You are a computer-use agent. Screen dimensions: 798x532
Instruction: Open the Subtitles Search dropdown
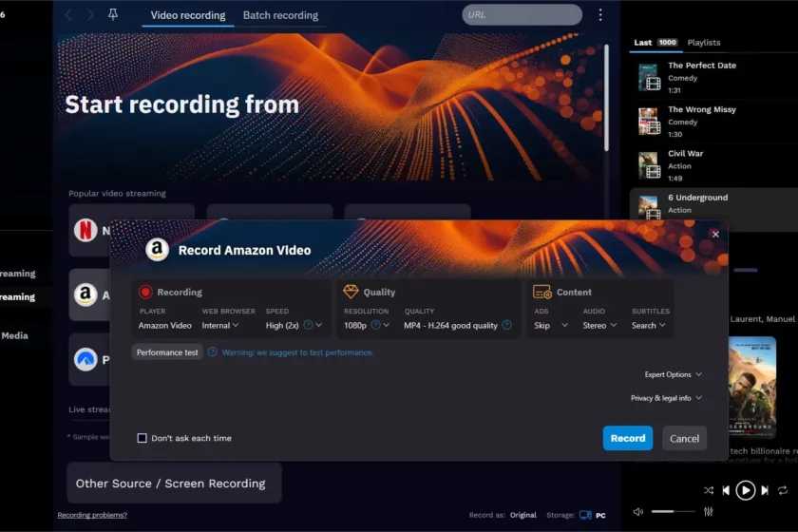(648, 325)
